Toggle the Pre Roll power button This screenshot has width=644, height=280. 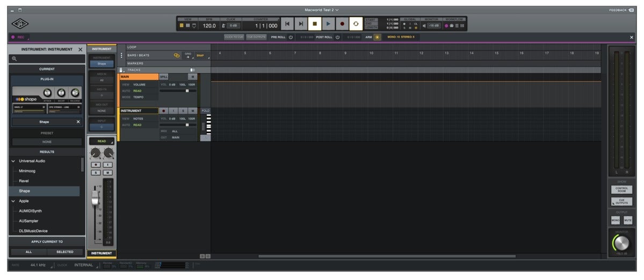(x=291, y=37)
